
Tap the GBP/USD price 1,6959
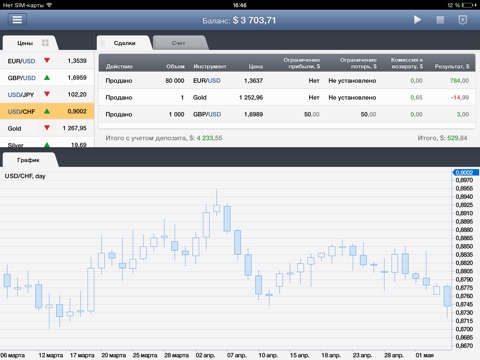pos(77,78)
